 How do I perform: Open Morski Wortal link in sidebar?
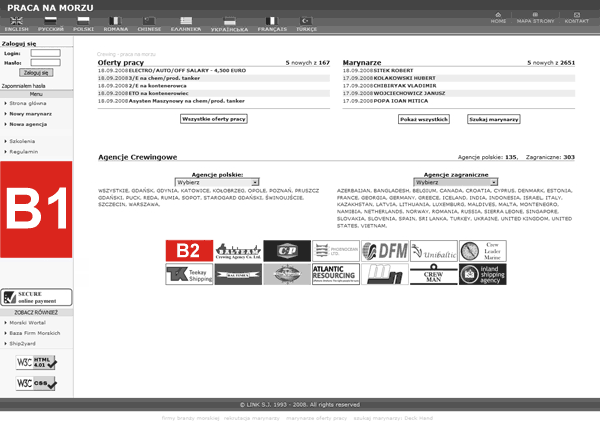[x=27, y=322]
